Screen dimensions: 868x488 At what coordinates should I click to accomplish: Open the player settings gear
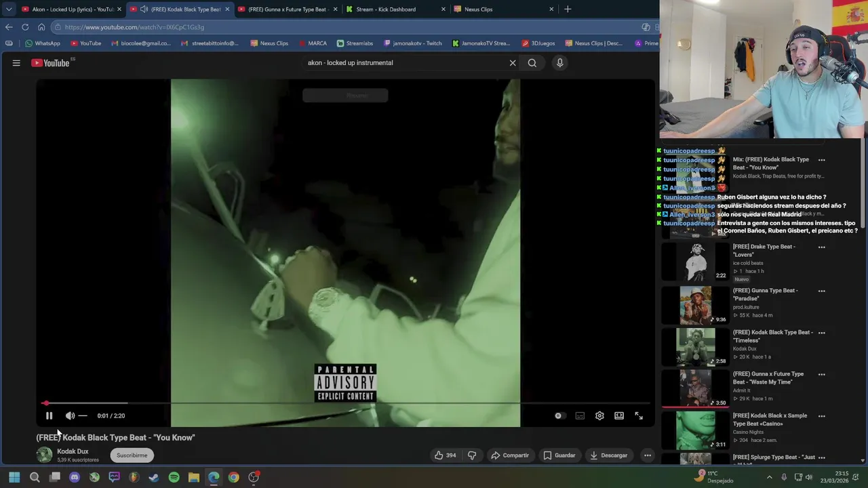tap(599, 415)
